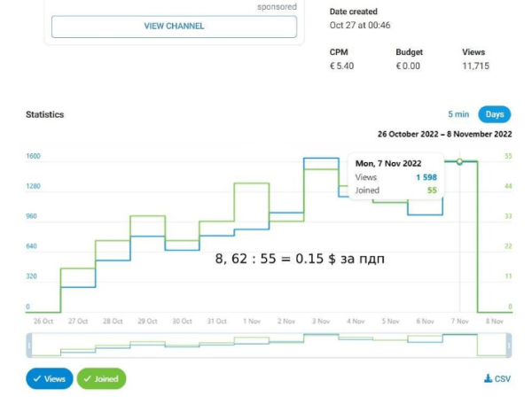
Task: Click the € 0.00 Budget value
Action: click(x=408, y=66)
